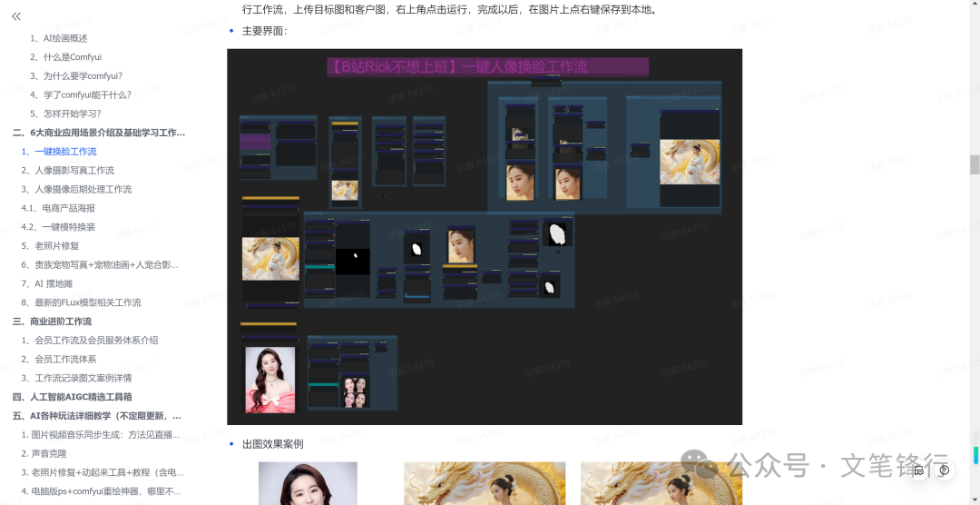Screen dimensions: 980x505
Task: Open "四、人工智能AIGC精选工具箱" chapter
Action: tap(72, 397)
